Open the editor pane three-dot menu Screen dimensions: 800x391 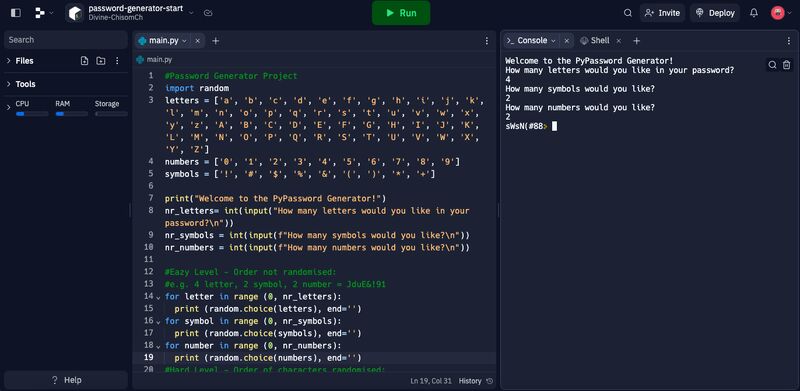[x=487, y=41]
